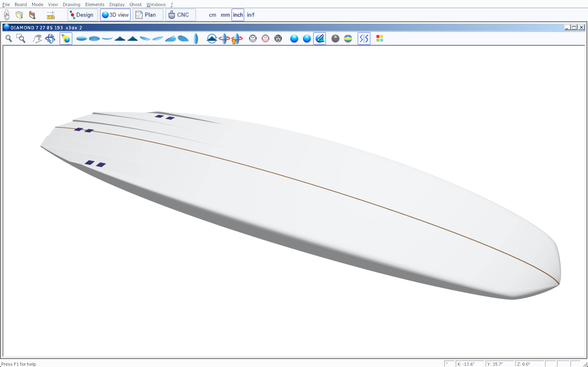Toggle the pen decoration display icon
Image resolution: width=588 pixels, height=367 pixels.
tap(320, 39)
